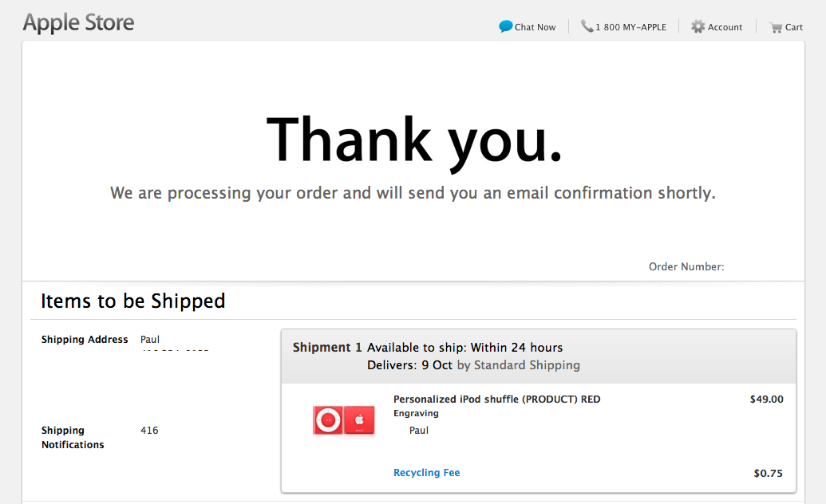Click the $0.75 recycling fee amount

(x=768, y=473)
